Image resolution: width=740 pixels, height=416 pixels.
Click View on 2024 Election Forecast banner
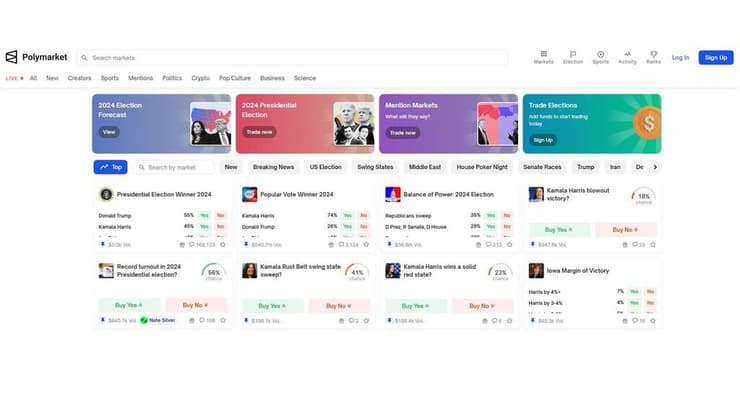click(109, 132)
